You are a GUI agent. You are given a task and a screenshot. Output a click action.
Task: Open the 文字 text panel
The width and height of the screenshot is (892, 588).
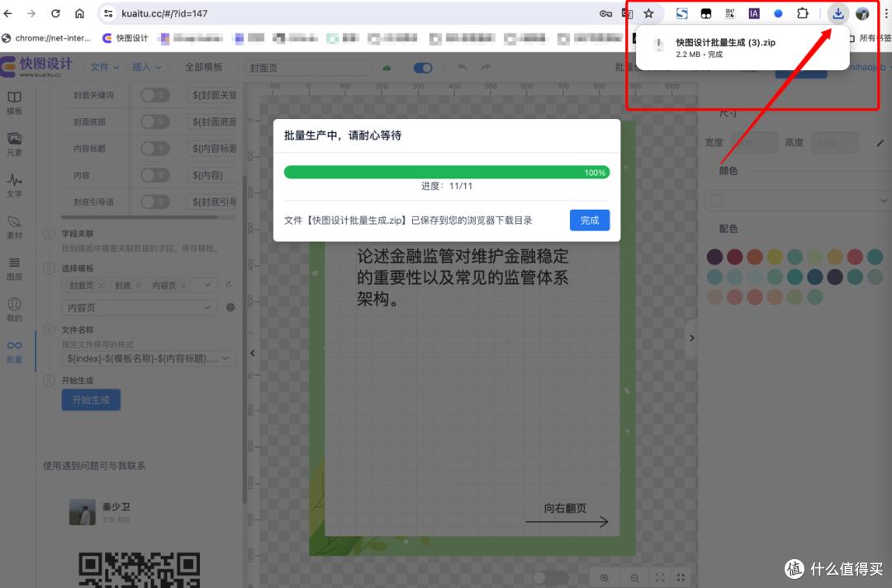(x=15, y=186)
